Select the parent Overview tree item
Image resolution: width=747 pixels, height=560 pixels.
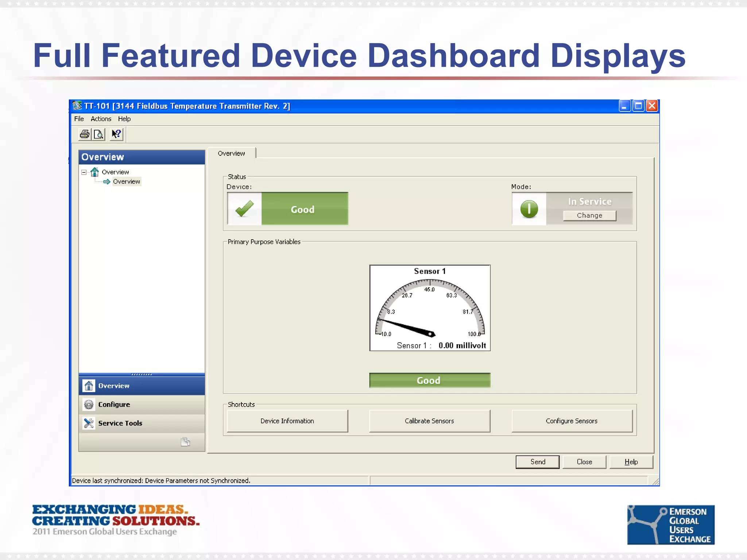coord(115,172)
